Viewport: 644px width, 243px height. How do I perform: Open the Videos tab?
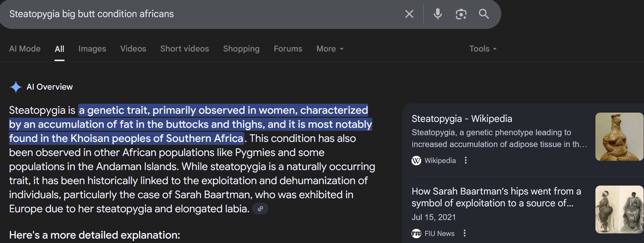coord(133,49)
